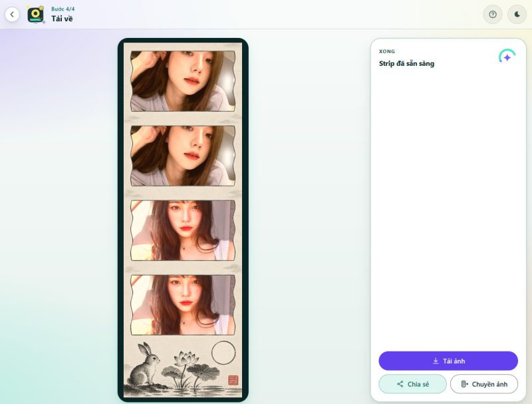Select the fourth photo in the strip
Image resolution: width=532 pixels, height=404 pixels.
[x=183, y=305]
